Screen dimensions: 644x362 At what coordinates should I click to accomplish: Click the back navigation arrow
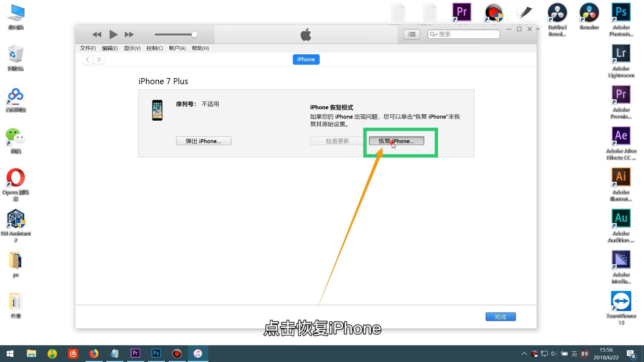pos(88,59)
